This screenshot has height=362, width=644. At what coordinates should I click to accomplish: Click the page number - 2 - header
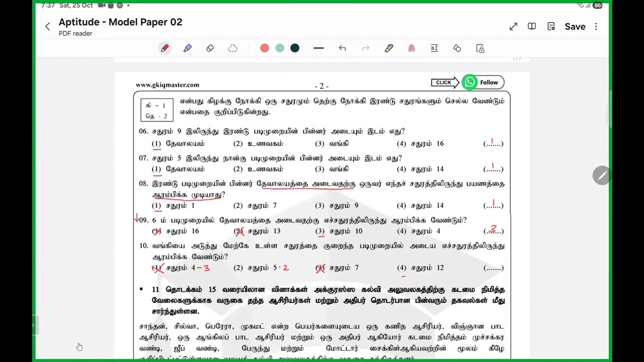pyautogui.click(x=322, y=86)
